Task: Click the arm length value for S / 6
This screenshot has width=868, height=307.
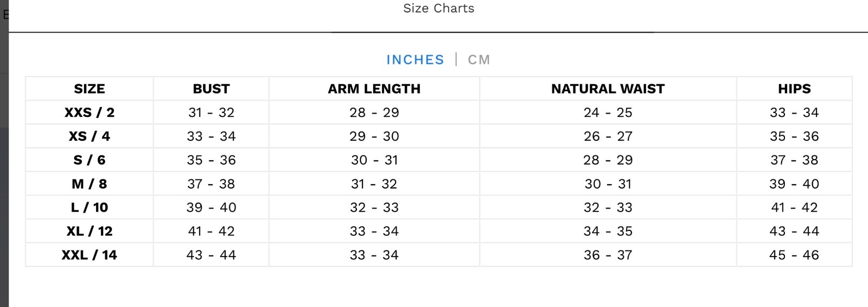Action: click(x=374, y=160)
